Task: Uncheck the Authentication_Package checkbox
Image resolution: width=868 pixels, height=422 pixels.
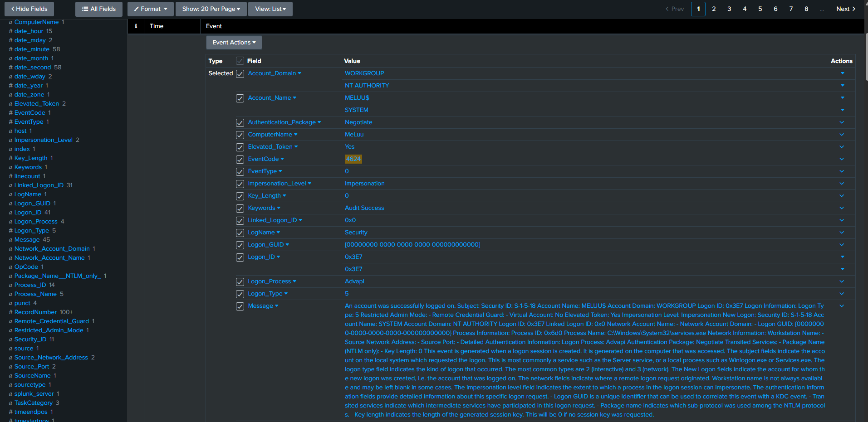Action: 240,123
